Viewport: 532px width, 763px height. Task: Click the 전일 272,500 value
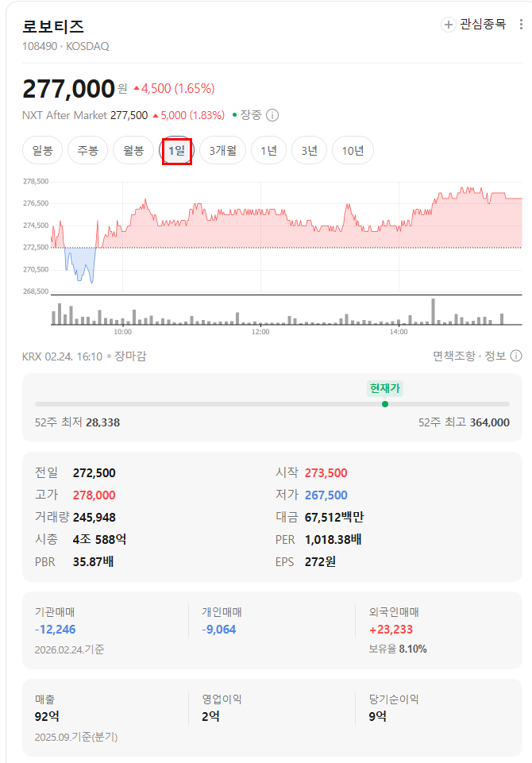(x=94, y=473)
